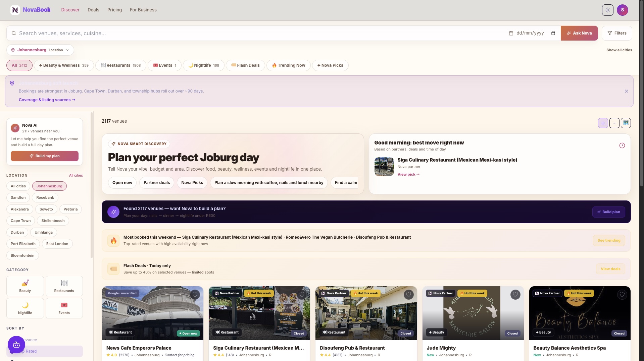Click the NovaBook logo icon
Viewport: 644px width, 361px height.
tap(15, 10)
